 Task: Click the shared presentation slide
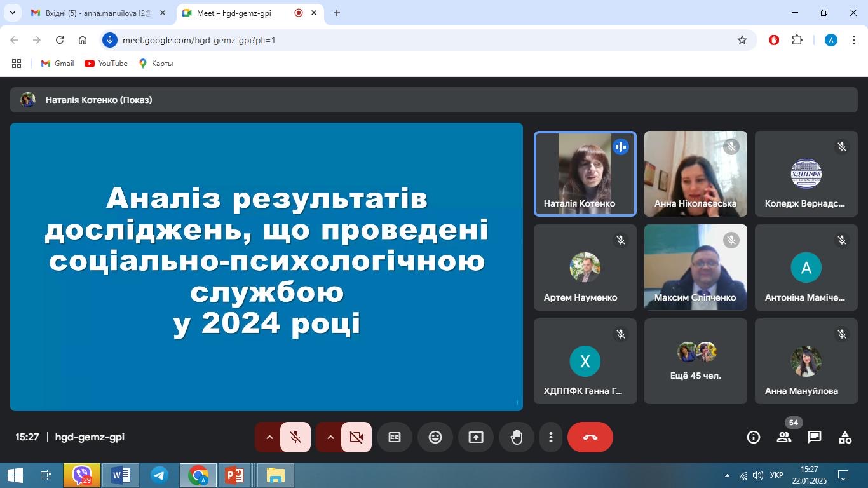click(x=266, y=267)
